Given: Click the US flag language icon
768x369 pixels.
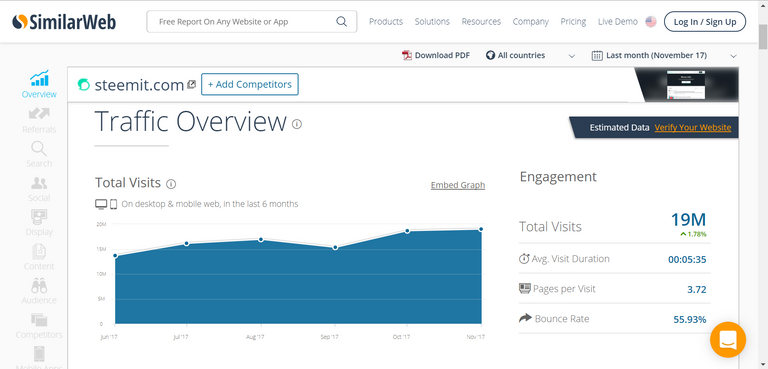Looking at the screenshot, I should [x=651, y=22].
